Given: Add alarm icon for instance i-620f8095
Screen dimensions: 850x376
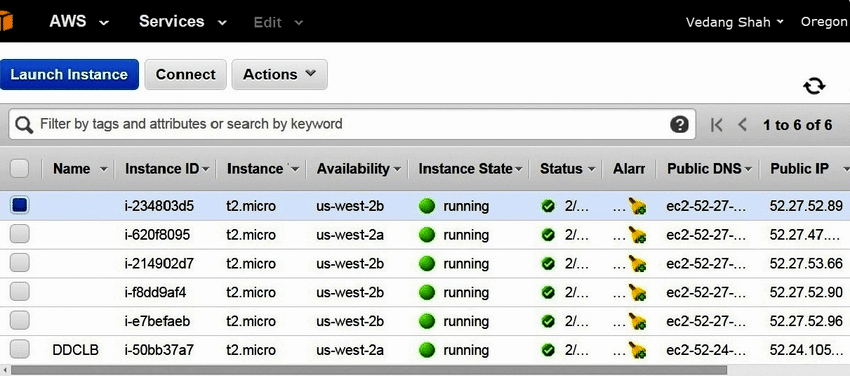Looking at the screenshot, I should pyautogui.click(x=638, y=235).
